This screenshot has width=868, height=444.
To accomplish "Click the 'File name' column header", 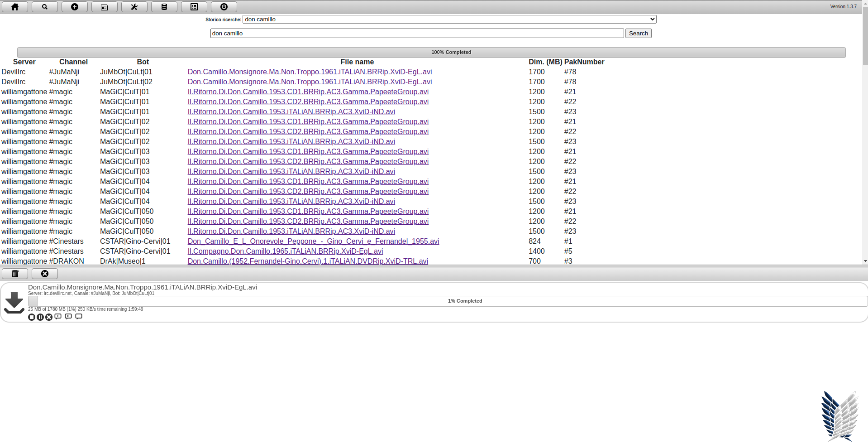I will coord(357,62).
